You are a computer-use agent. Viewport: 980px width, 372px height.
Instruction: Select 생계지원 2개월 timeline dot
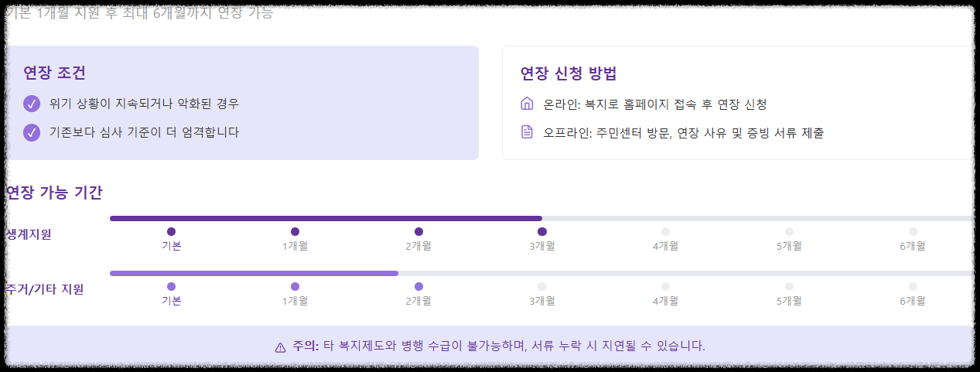tap(419, 231)
